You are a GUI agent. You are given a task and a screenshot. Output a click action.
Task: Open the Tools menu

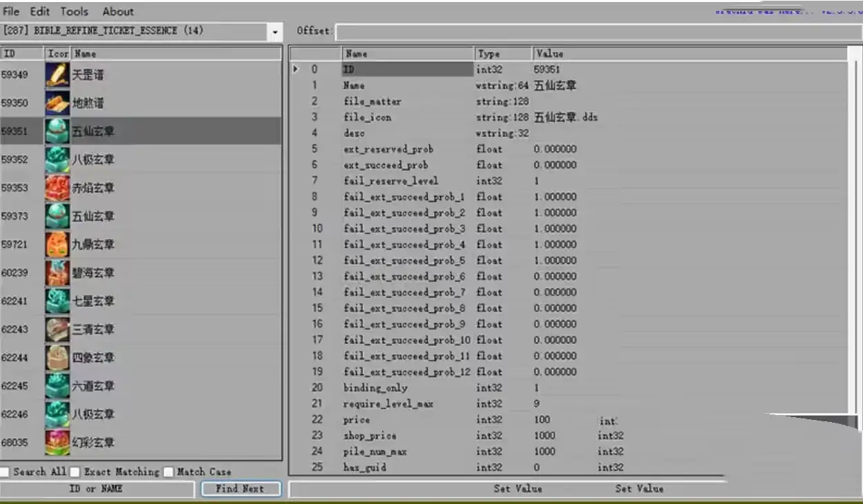(x=74, y=12)
